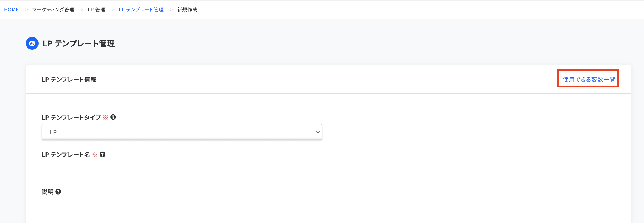Click LP 管理 breadcrumb item

point(97,10)
